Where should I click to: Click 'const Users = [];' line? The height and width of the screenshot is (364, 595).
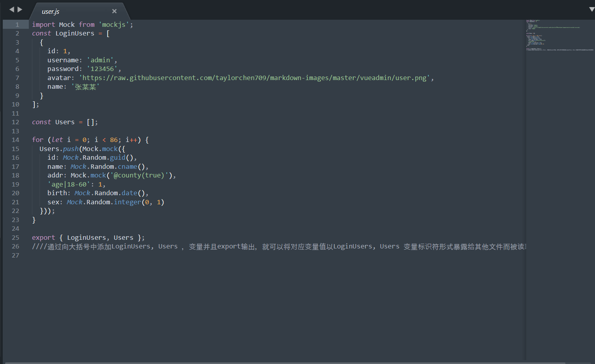pos(65,122)
